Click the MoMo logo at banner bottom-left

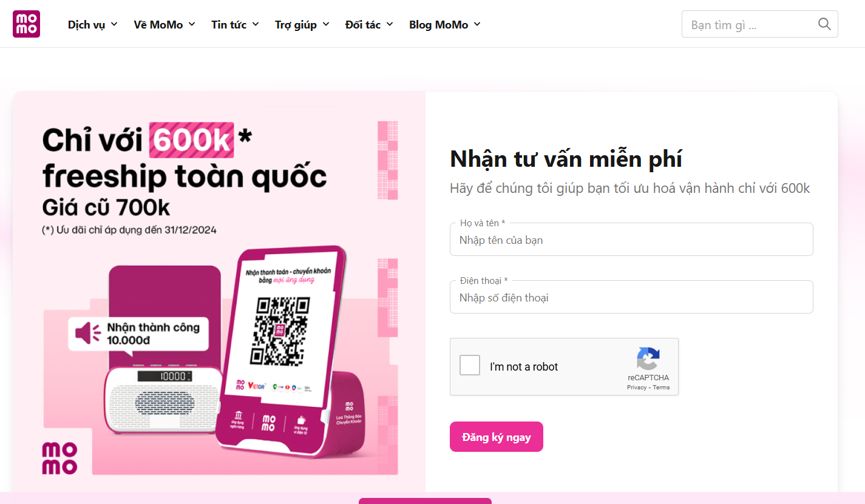pyautogui.click(x=59, y=458)
